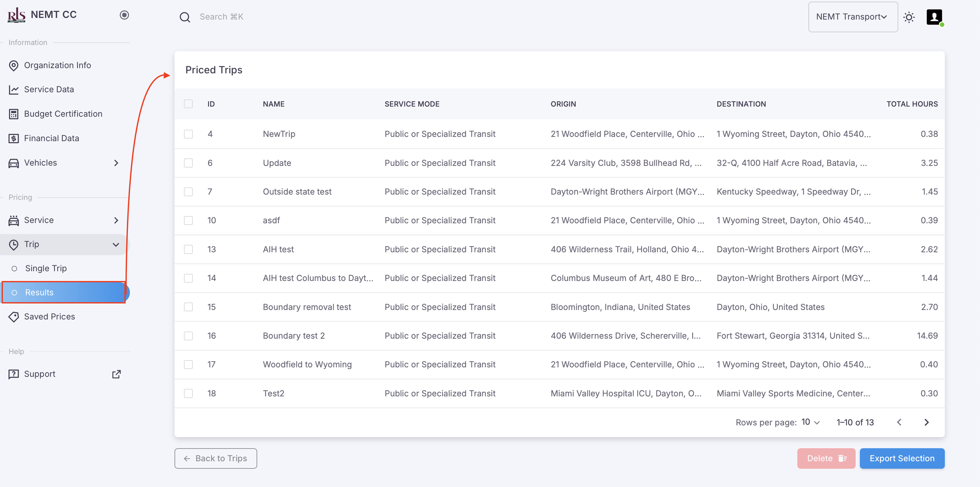Image resolution: width=980 pixels, height=487 pixels.
Task: Click the Financial Data dollar icon
Action: [14, 139]
